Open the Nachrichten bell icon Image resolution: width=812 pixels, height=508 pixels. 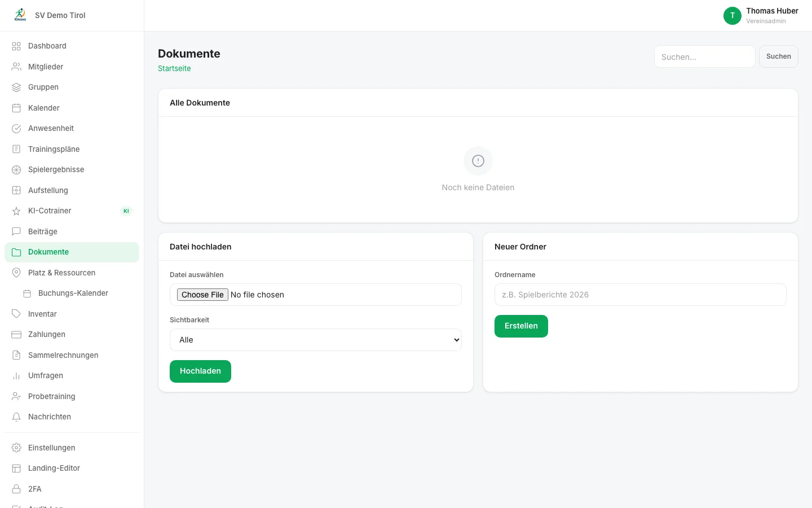pos(16,417)
